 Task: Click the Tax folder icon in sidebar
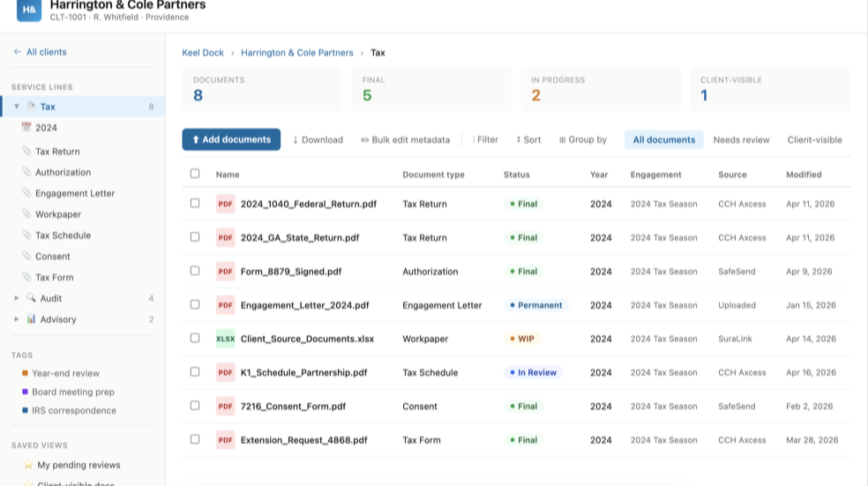coord(31,106)
